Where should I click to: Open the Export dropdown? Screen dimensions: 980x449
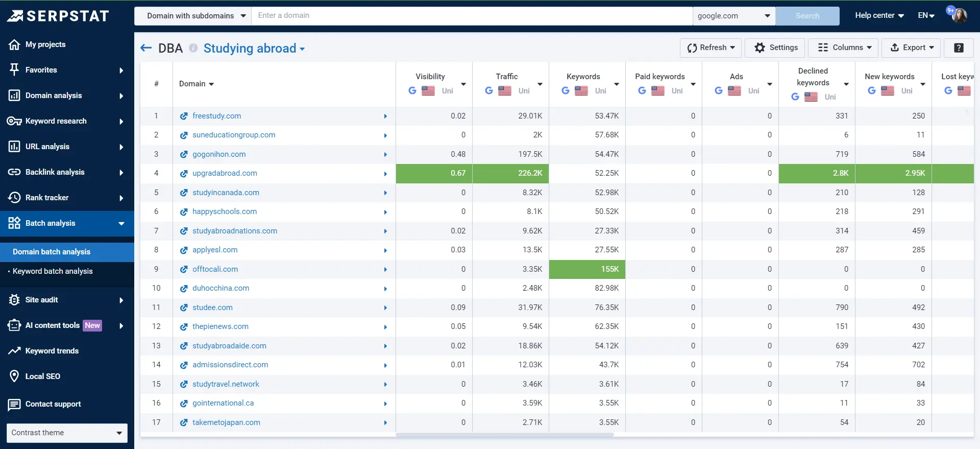(x=911, y=48)
